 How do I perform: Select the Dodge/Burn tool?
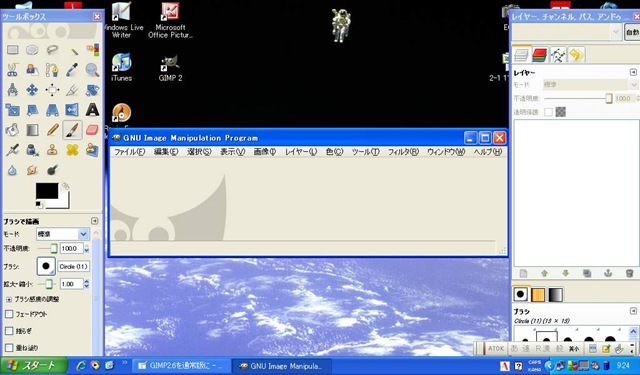52,170
